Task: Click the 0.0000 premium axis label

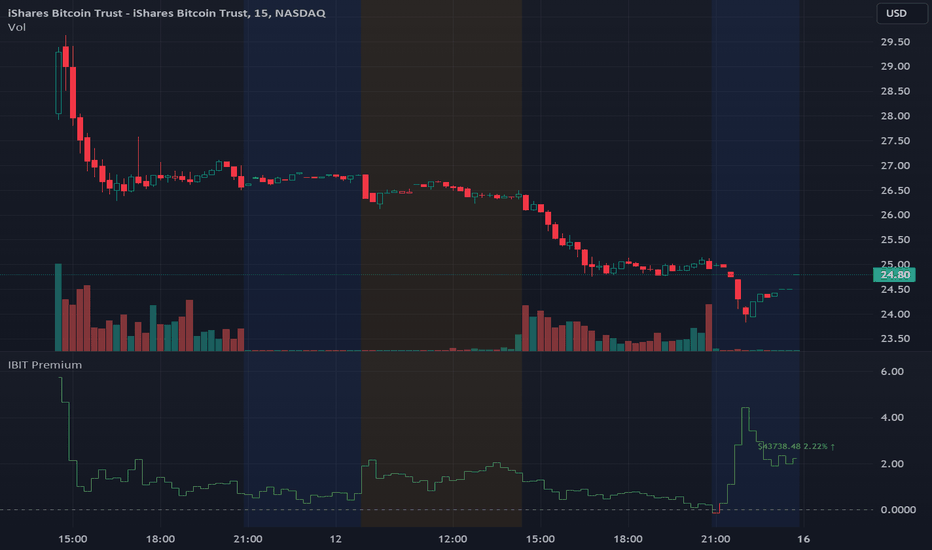Action: point(898,510)
